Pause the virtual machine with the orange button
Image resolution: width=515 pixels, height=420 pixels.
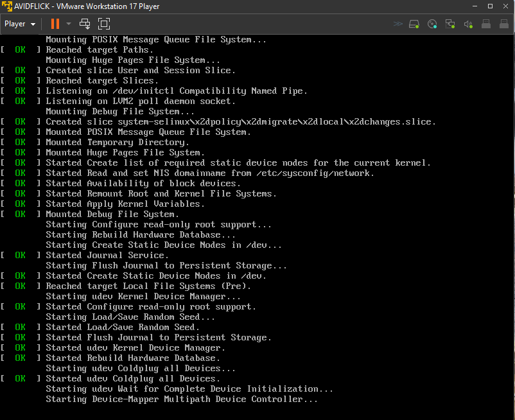tap(55, 24)
